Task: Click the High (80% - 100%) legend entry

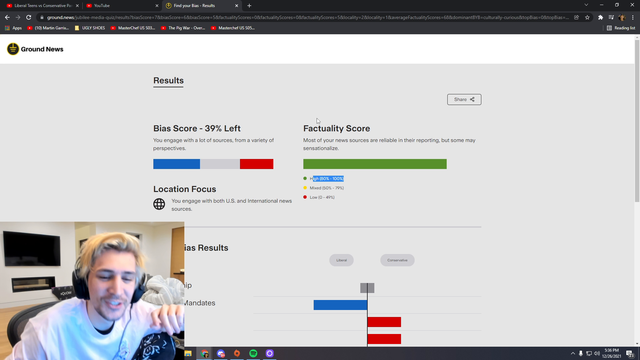Action: pos(323,179)
